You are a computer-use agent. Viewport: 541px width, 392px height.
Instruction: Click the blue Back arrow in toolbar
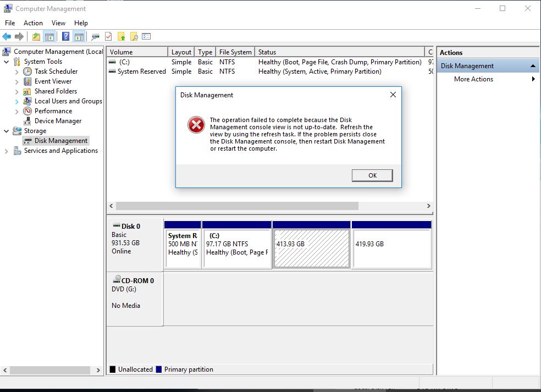(7, 37)
